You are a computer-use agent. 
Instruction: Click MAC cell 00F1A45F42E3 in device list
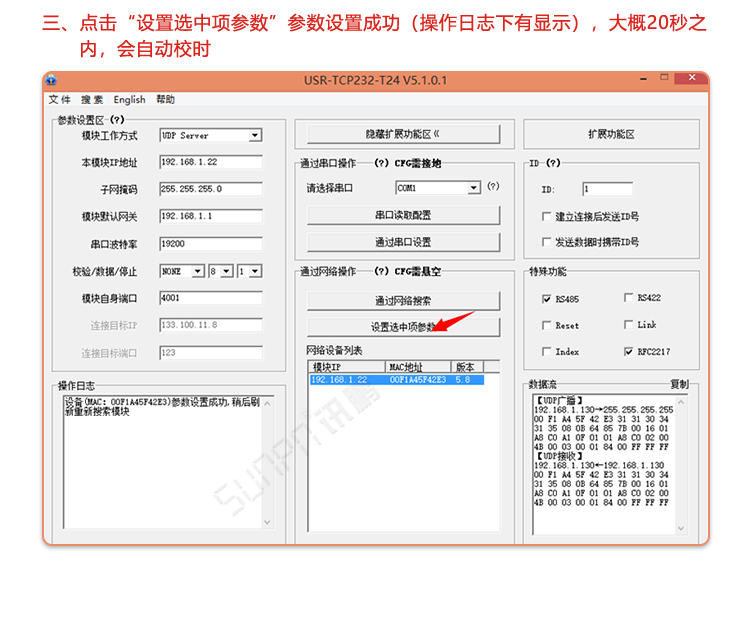[x=418, y=380]
